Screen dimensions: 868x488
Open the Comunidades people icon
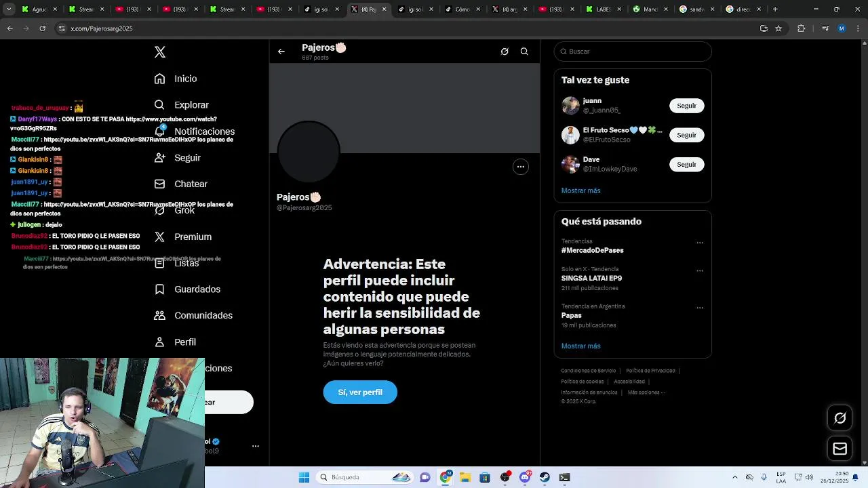tap(159, 315)
